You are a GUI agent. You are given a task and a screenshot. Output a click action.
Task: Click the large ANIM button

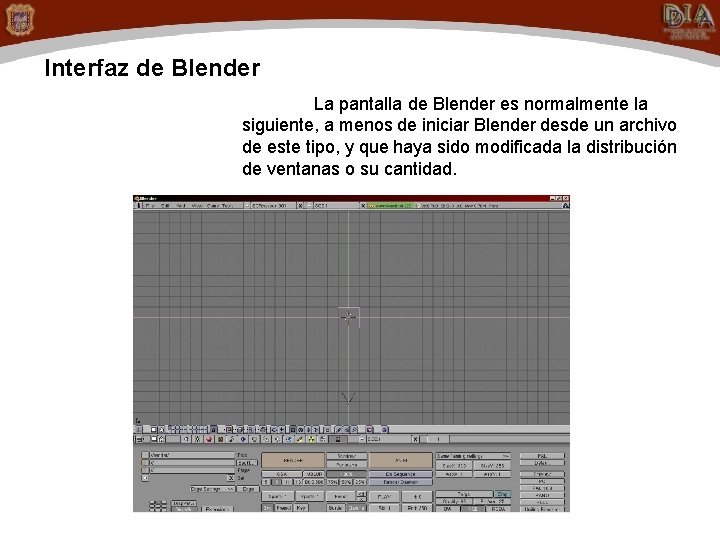[x=400, y=460]
